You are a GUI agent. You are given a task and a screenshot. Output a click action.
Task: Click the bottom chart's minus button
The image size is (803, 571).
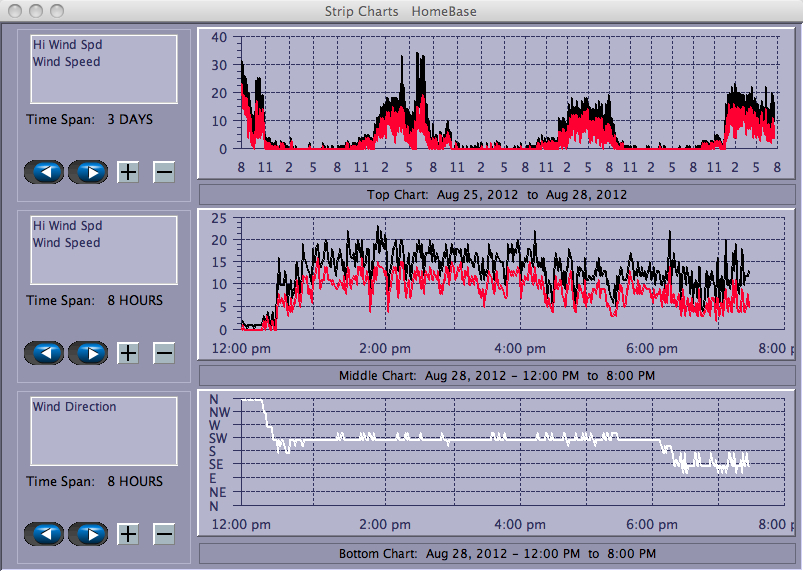pos(164,534)
